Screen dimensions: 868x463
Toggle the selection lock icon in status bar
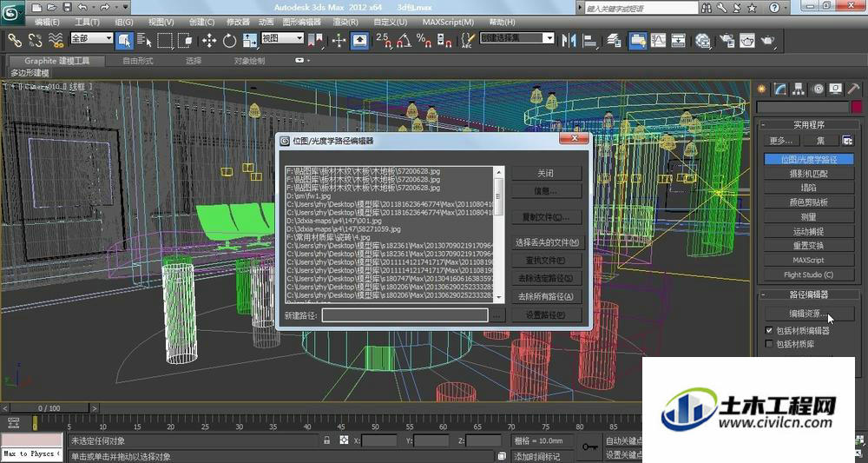(326, 440)
